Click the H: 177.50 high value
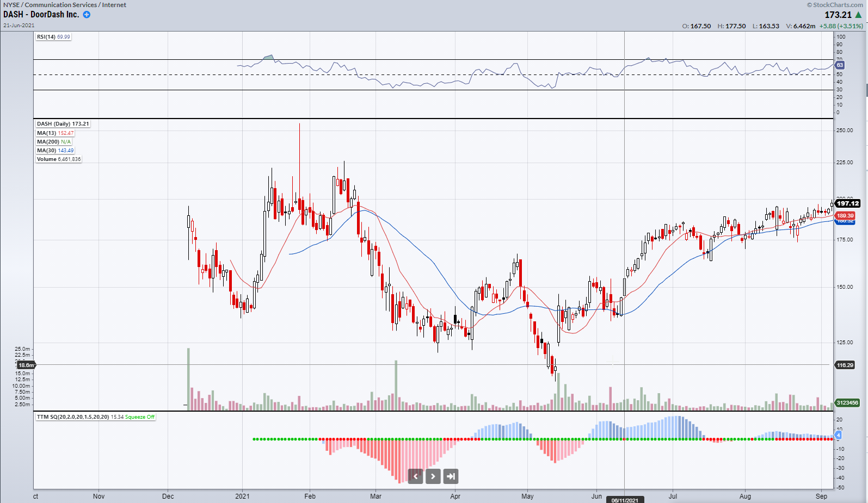The image size is (868, 503). tap(732, 26)
